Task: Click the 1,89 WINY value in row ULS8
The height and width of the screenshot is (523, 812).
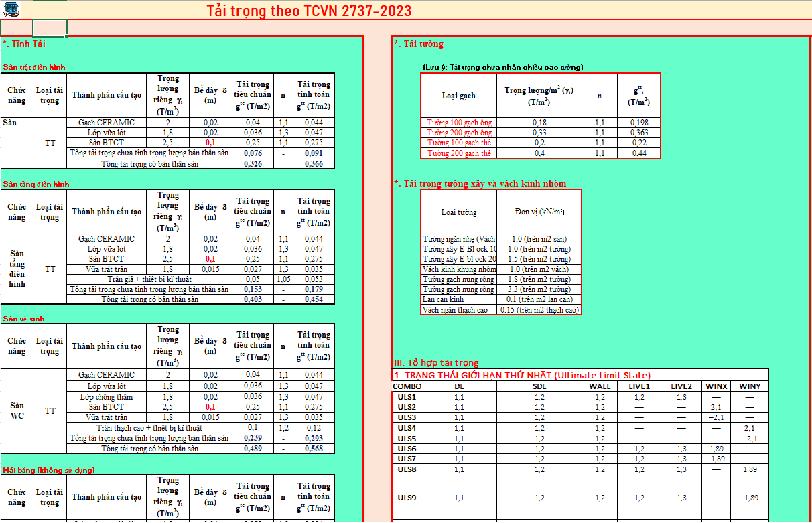Action: tap(750, 469)
